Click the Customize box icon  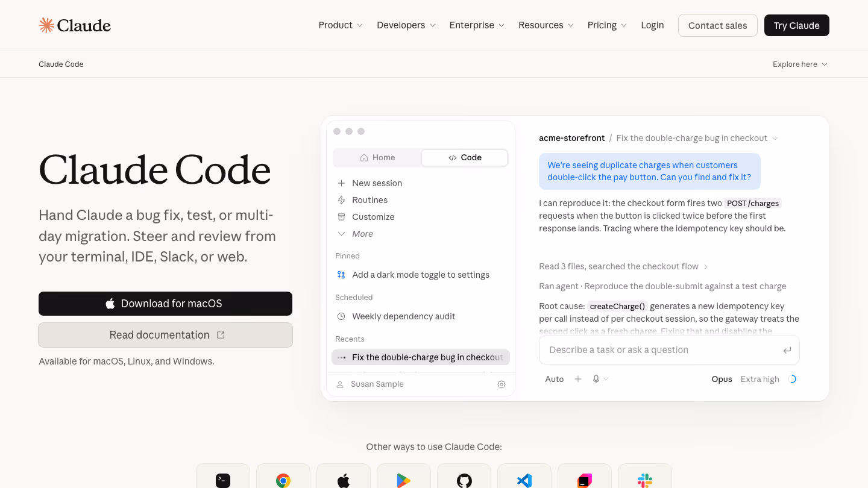341,217
